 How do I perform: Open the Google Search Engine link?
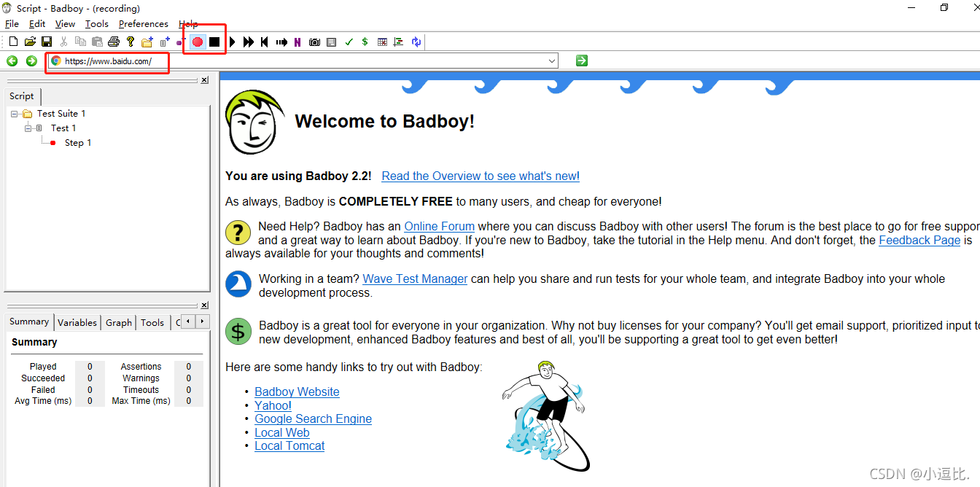point(313,418)
